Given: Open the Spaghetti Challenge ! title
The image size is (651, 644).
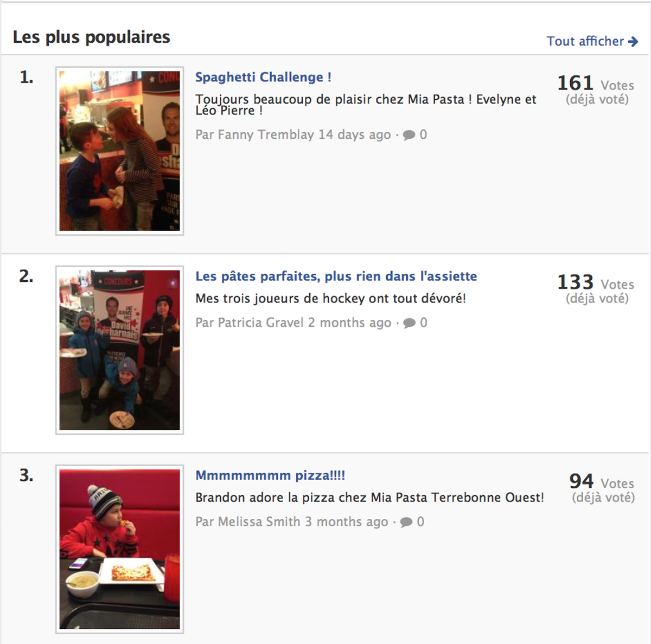Looking at the screenshot, I should point(263,77).
